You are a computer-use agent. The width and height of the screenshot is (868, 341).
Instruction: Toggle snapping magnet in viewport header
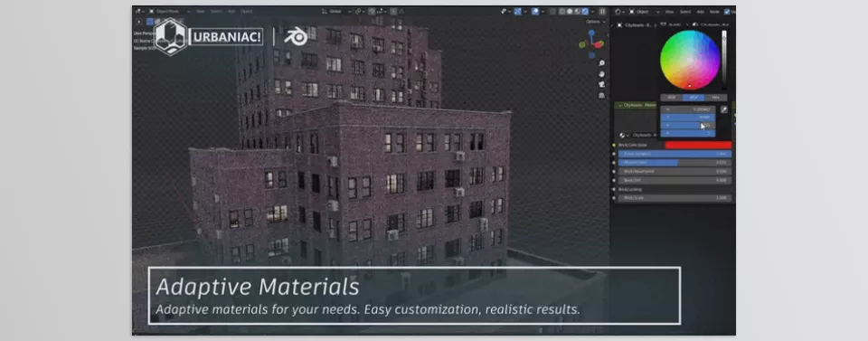tap(372, 12)
